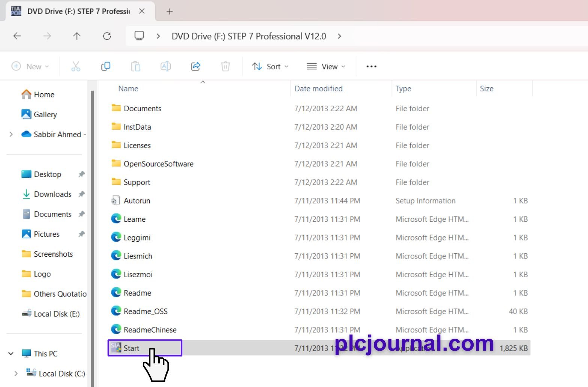Viewport: 588px width, 387px height.
Task: Expand the Local Disk (C:) node
Action: pyautogui.click(x=16, y=373)
